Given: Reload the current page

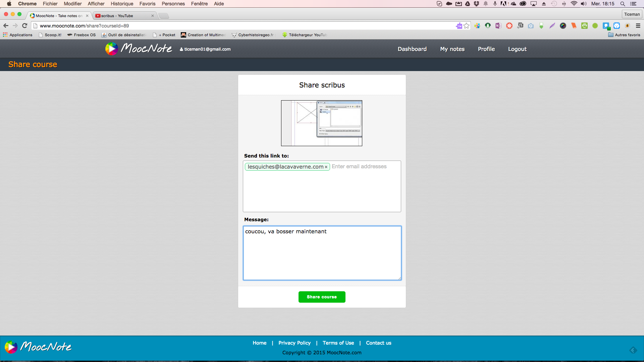Looking at the screenshot, I should coord(24,26).
